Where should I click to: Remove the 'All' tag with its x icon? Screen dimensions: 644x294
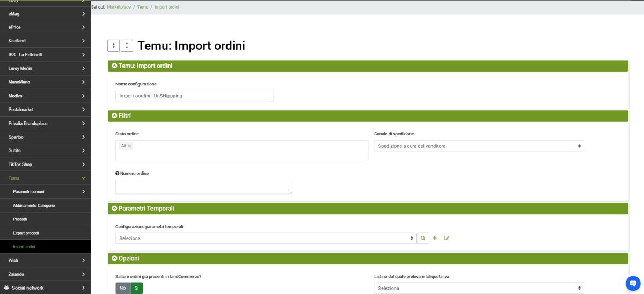click(129, 146)
